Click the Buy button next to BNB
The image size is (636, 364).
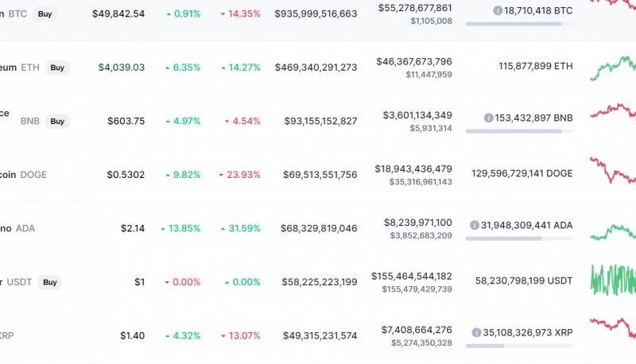pyautogui.click(x=57, y=121)
